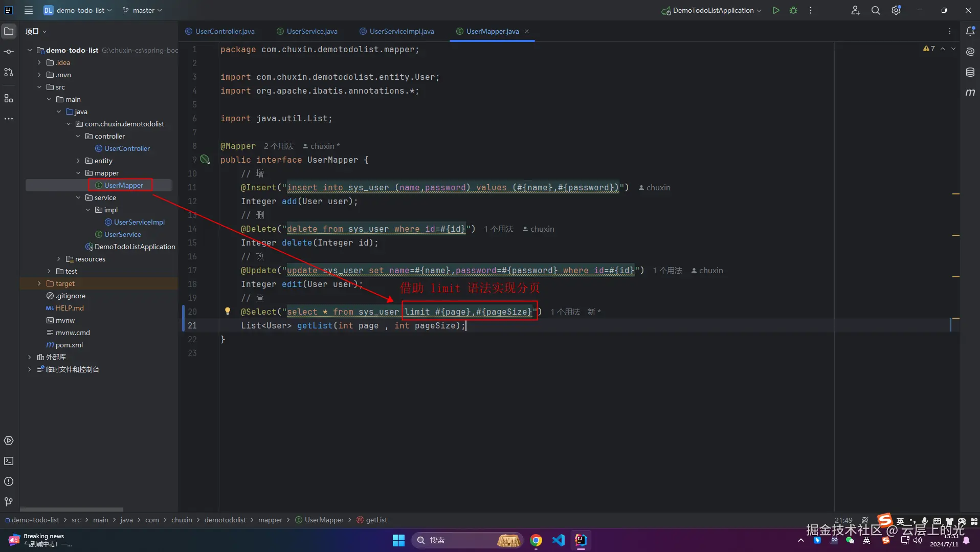
Task: Close the UserMapper.java tab
Action: click(527, 31)
